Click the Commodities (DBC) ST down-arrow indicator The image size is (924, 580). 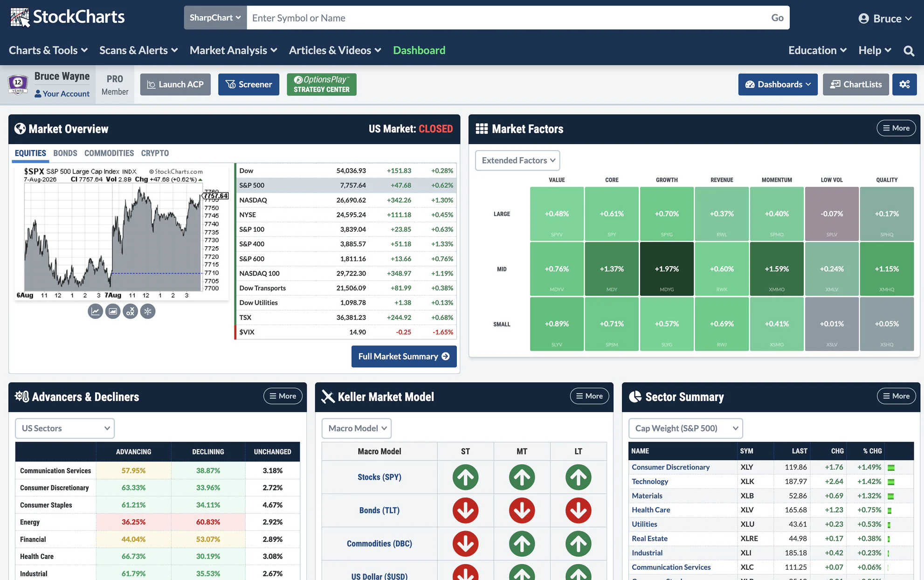(465, 544)
